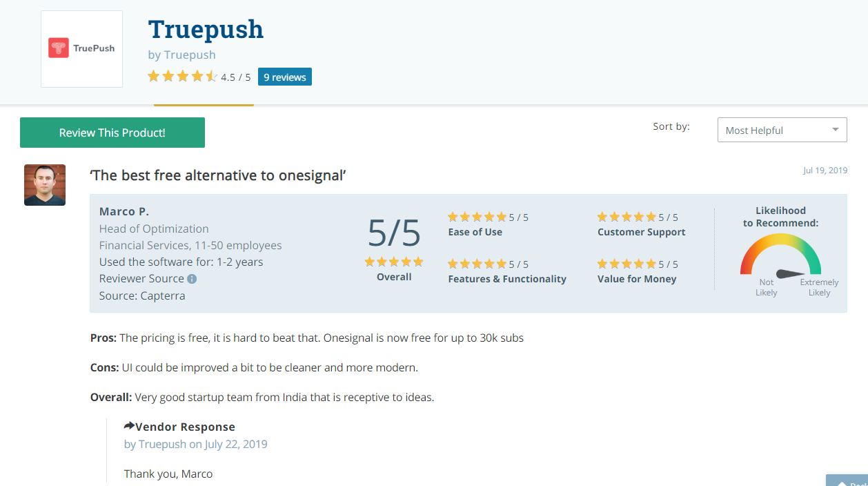Open the Most Helpful sort dropdown

pos(782,130)
